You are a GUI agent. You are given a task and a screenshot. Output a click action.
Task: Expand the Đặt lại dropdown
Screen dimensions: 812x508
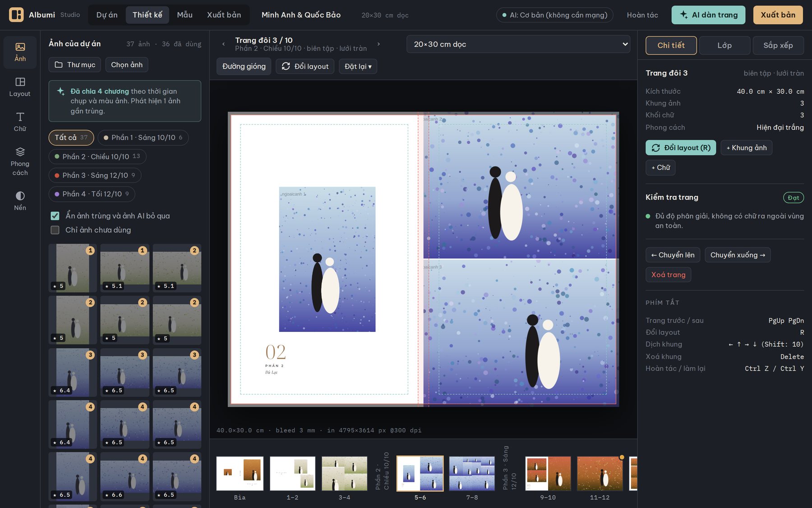pyautogui.click(x=358, y=66)
